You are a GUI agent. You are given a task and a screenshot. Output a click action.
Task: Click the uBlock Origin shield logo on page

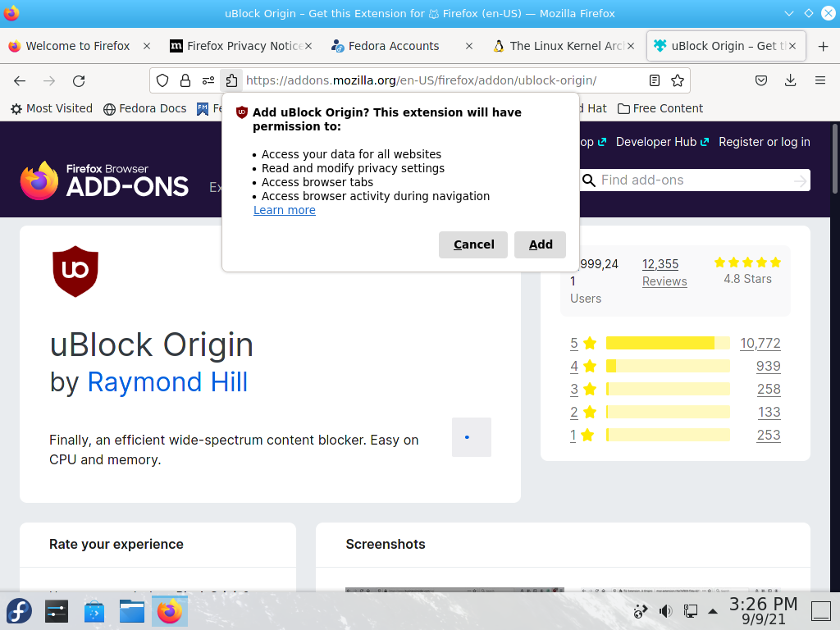75,272
